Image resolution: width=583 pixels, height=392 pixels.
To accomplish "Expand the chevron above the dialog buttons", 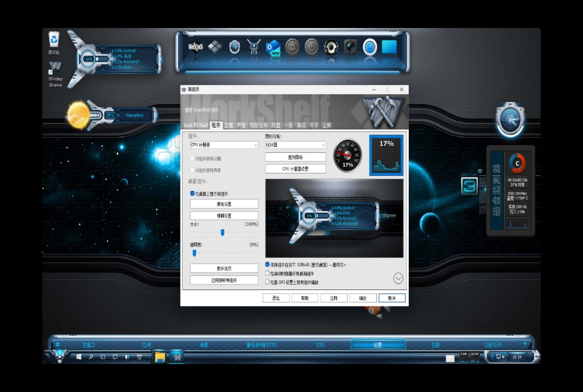I will [x=399, y=278].
